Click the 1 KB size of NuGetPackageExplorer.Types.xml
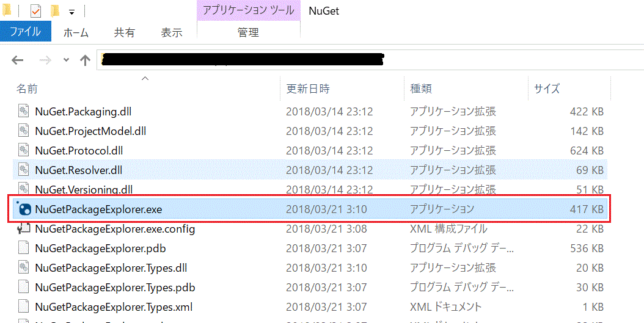 click(x=593, y=307)
